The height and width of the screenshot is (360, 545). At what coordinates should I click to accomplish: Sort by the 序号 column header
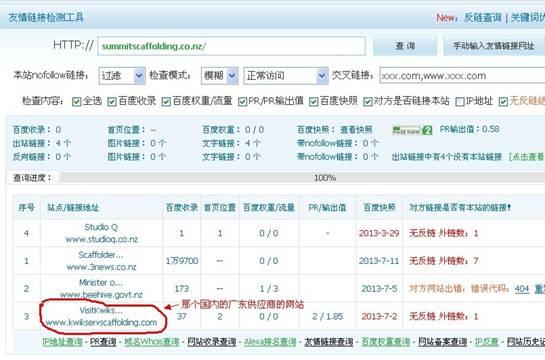point(26,208)
